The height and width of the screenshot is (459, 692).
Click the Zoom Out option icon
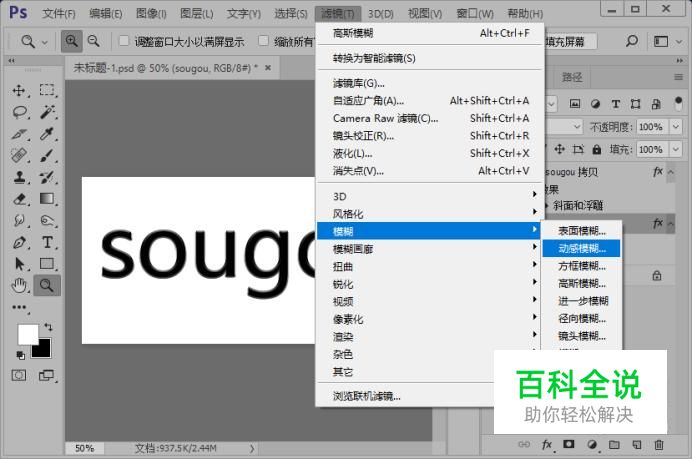tap(94, 41)
